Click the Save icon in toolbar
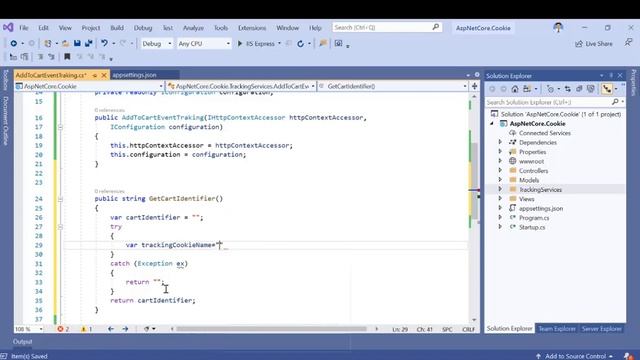 (x=77, y=43)
